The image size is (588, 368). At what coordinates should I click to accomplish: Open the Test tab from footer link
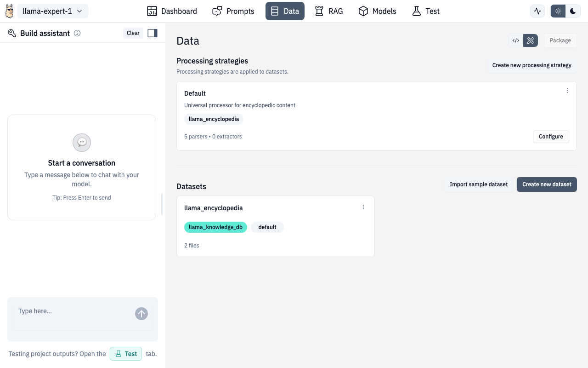125,354
